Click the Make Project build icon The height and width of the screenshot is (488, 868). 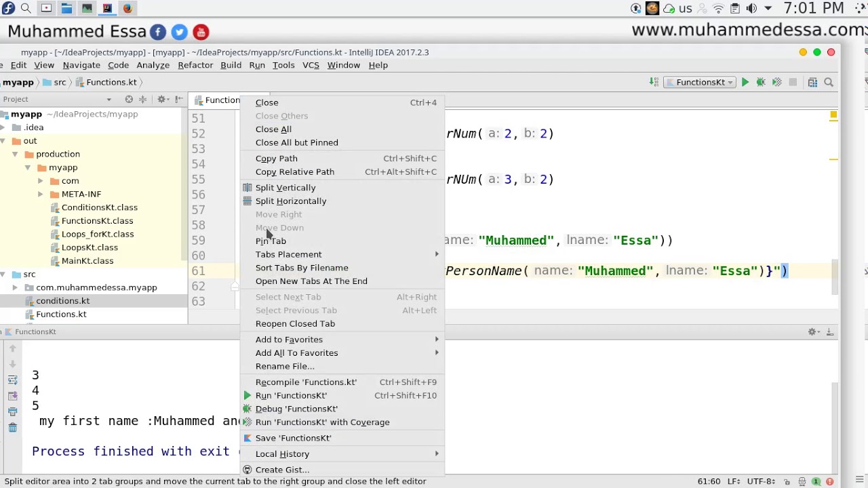point(654,82)
